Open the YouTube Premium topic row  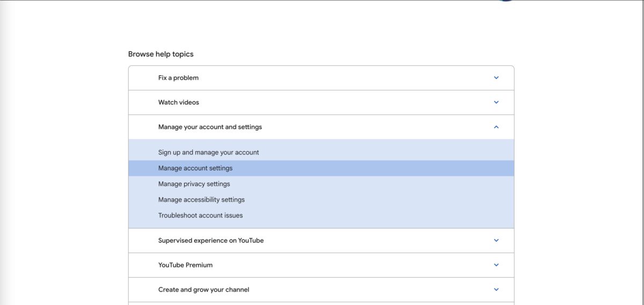pyautogui.click(x=321, y=265)
